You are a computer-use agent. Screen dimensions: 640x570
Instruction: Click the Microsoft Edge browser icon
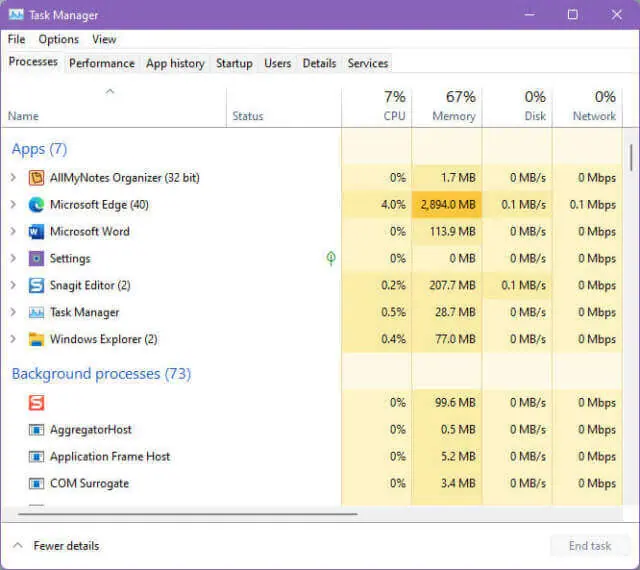36,205
